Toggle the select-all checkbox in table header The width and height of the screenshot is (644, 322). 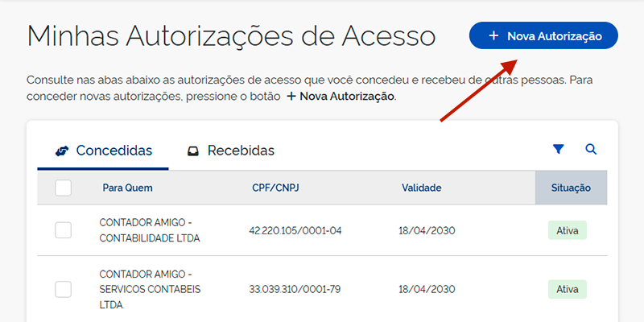click(63, 188)
